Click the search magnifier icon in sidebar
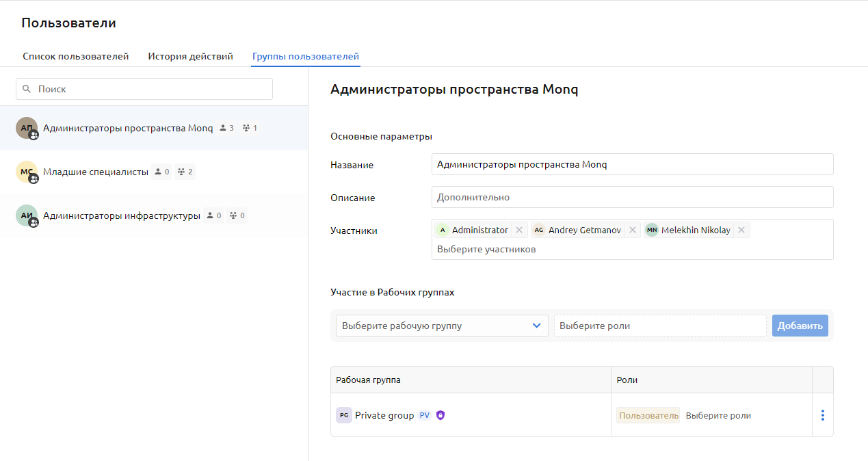The image size is (868, 461). [27, 89]
